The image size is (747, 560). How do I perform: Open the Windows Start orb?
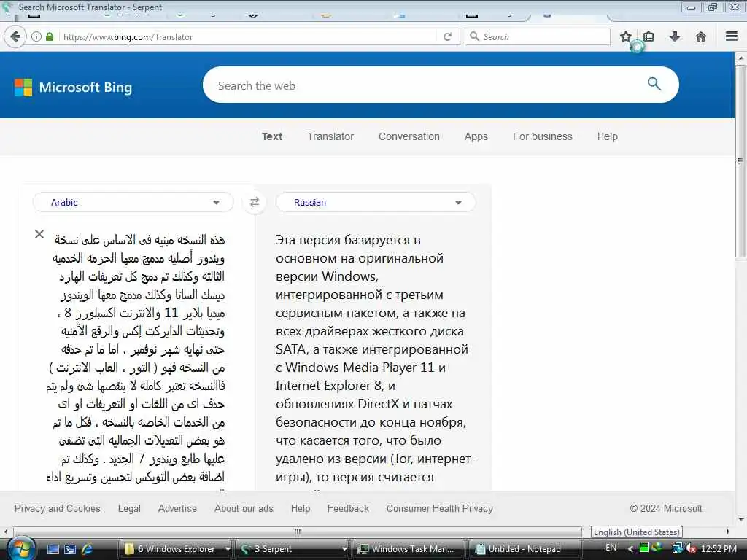[x=21, y=548]
